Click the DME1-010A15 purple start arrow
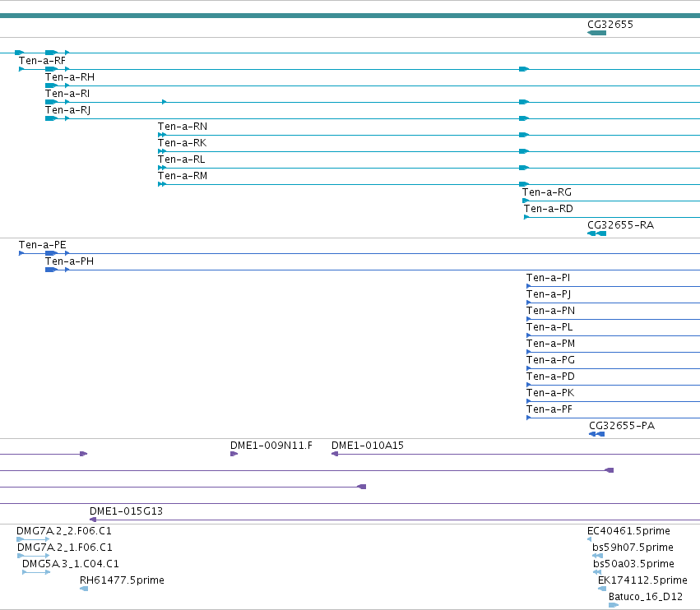700x610 pixels. pyautogui.click(x=335, y=454)
